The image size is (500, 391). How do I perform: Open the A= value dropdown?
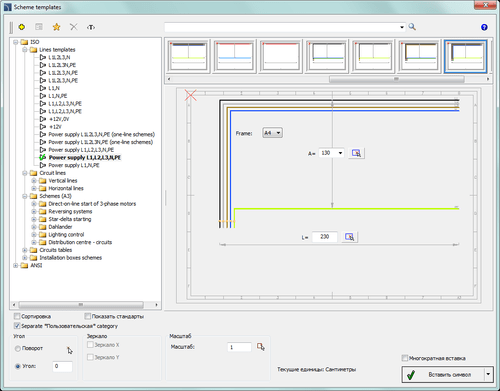point(340,153)
